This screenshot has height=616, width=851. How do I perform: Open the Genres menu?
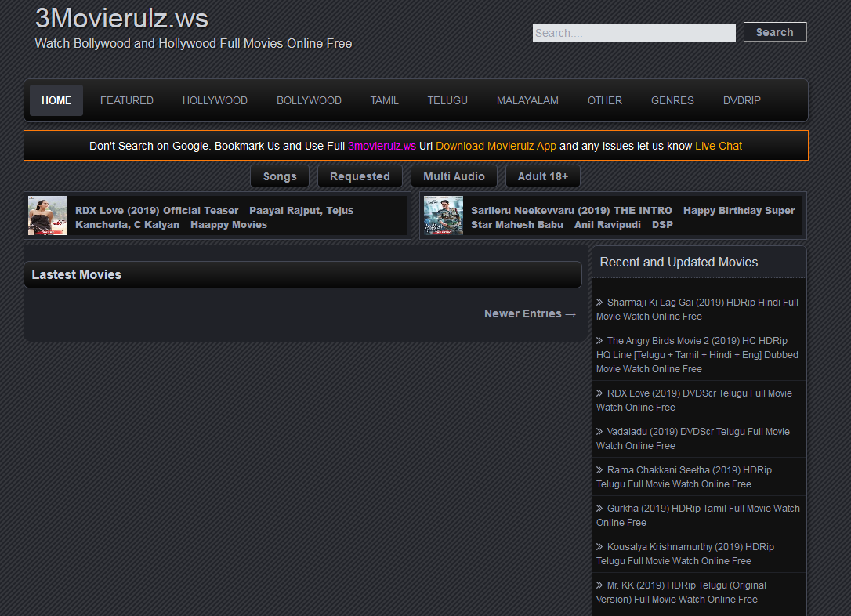click(x=672, y=100)
